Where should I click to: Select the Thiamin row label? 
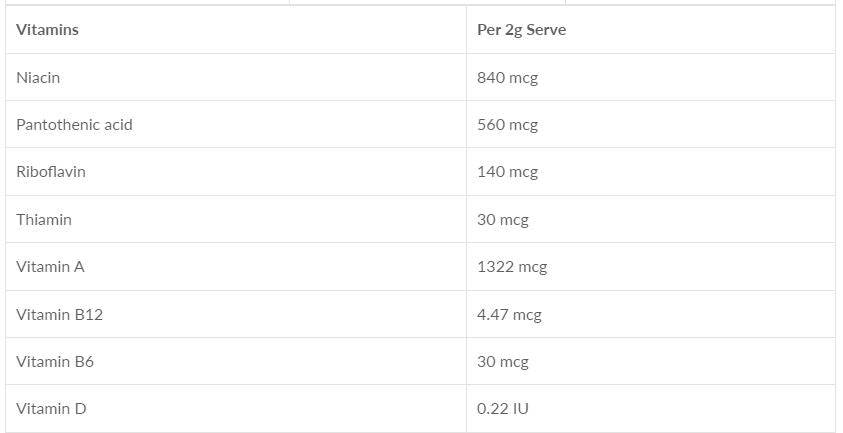[x=44, y=219]
